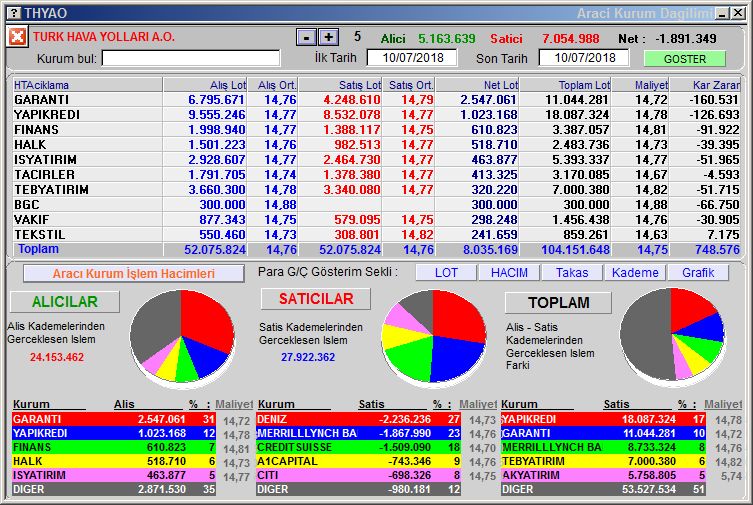The width and height of the screenshot is (753, 505).
Task: Sort by Alış Ort. column header
Action: pyautogui.click(x=273, y=85)
